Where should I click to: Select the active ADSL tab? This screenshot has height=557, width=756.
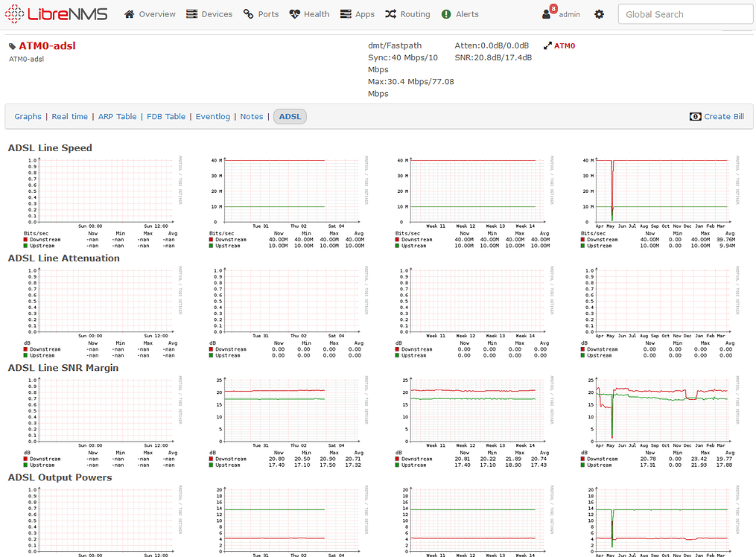[x=290, y=117]
